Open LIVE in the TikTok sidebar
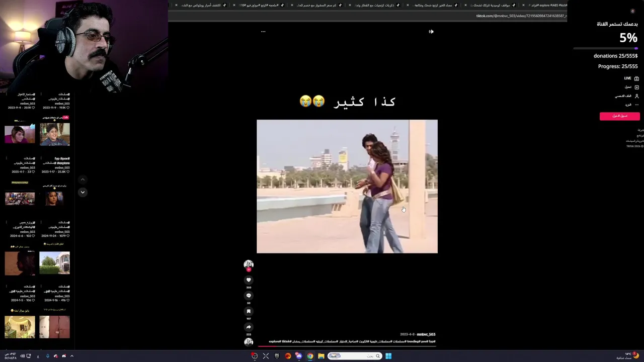Image resolution: width=644 pixels, height=362 pixels. pyautogui.click(x=631, y=78)
